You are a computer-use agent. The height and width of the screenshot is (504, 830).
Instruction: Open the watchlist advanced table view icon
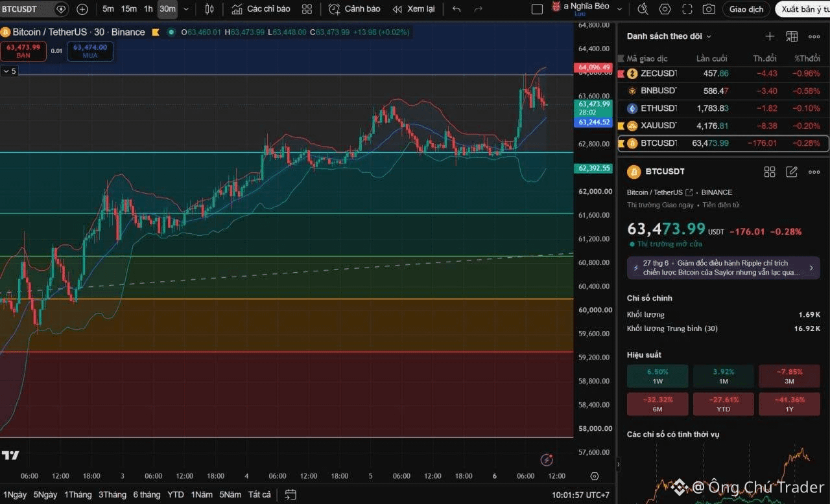792,36
